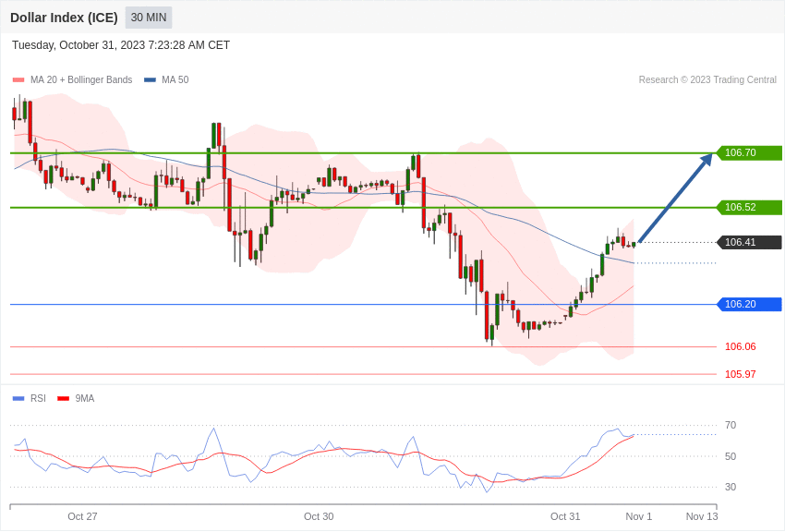Click the green 106.70 resistance price tag
The image size is (785, 532).
tap(750, 152)
